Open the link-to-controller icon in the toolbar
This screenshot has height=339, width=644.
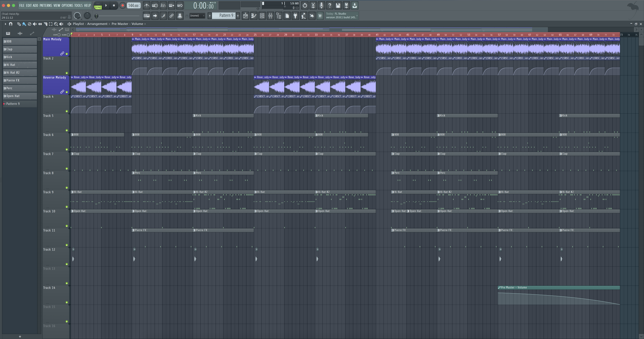coord(171,16)
